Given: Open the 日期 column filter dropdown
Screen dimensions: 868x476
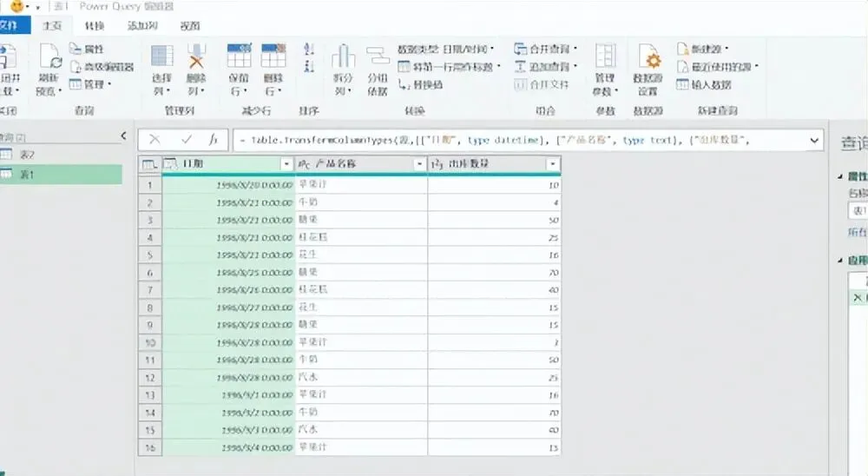Looking at the screenshot, I should click(x=286, y=164).
